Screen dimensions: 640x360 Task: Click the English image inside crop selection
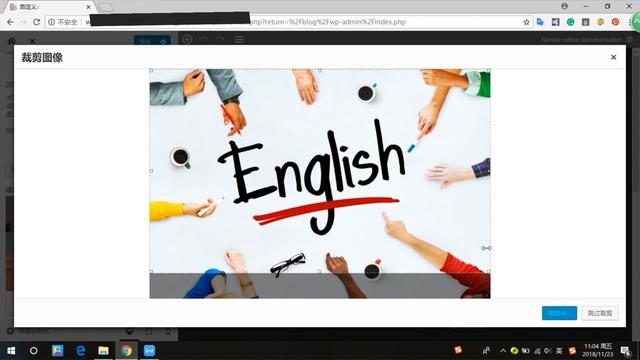pyautogui.click(x=320, y=171)
